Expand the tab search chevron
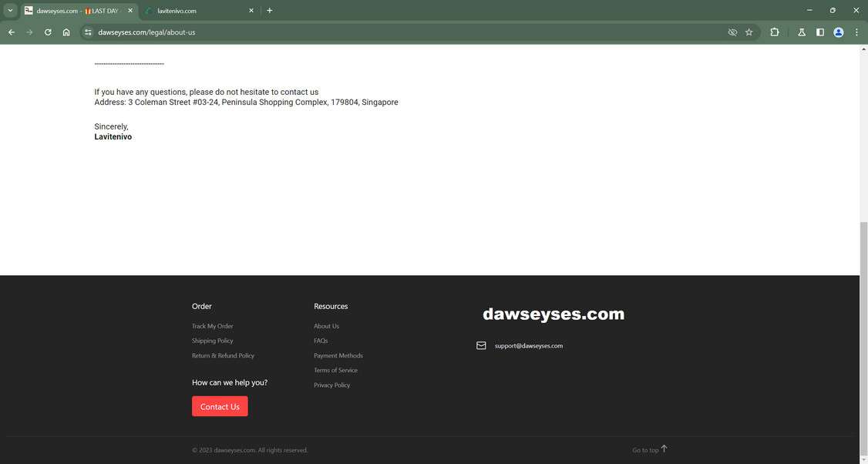Screen dimensions: 868x464 pos(10,10)
